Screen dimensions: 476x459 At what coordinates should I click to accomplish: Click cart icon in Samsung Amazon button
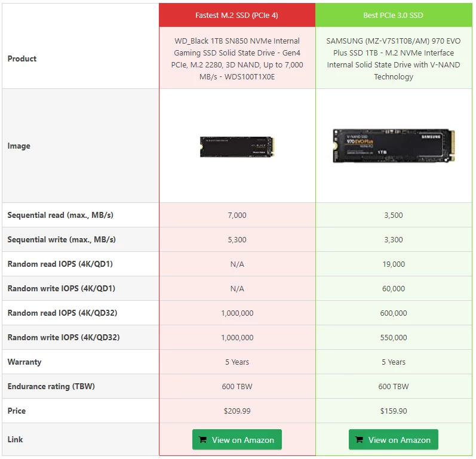point(359,439)
